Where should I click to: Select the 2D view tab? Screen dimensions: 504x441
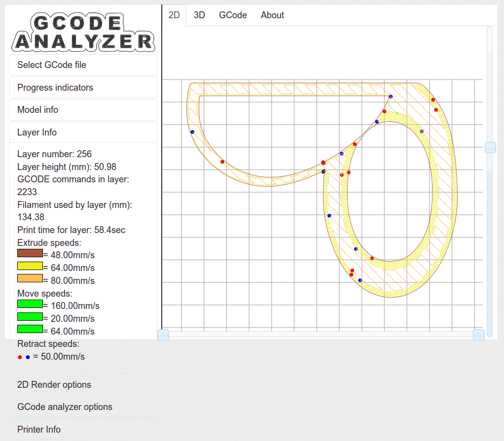coord(174,15)
